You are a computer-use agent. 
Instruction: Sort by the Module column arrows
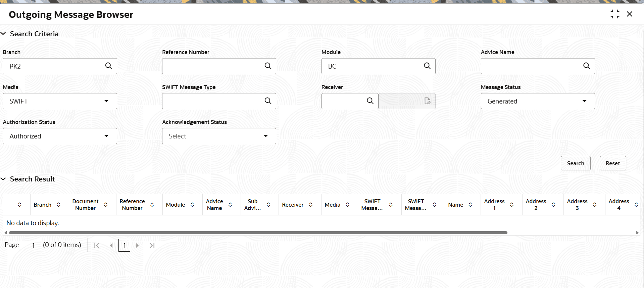(x=192, y=205)
